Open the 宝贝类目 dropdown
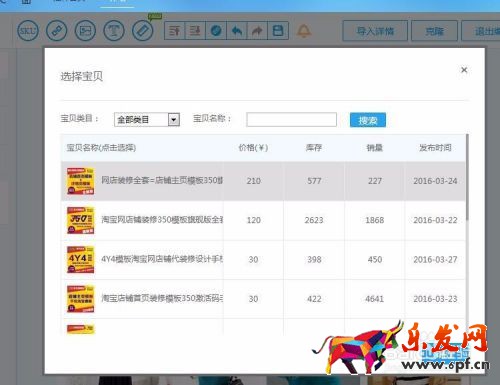The image size is (500, 385). [147, 119]
